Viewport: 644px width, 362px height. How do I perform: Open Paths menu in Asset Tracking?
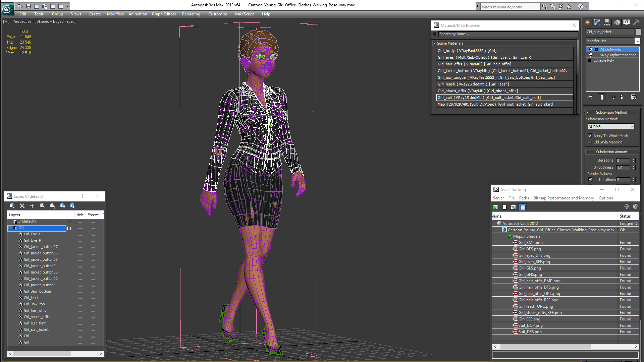(x=524, y=198)
